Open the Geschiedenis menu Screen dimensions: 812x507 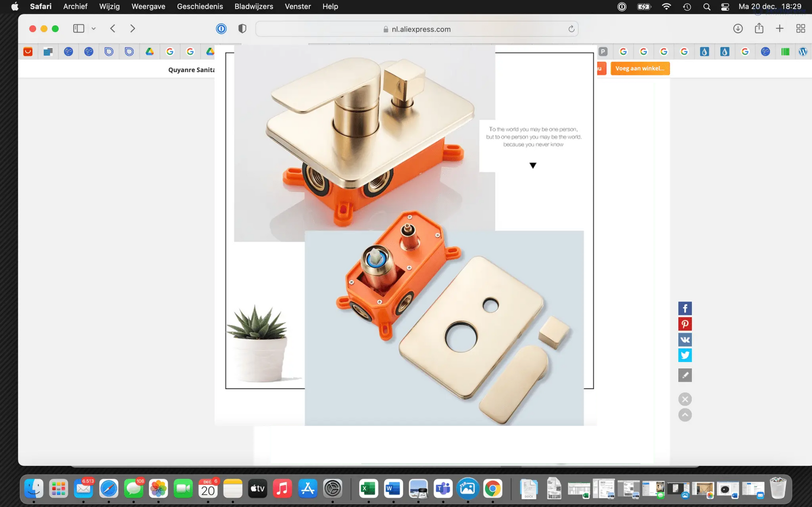[200, 7]
